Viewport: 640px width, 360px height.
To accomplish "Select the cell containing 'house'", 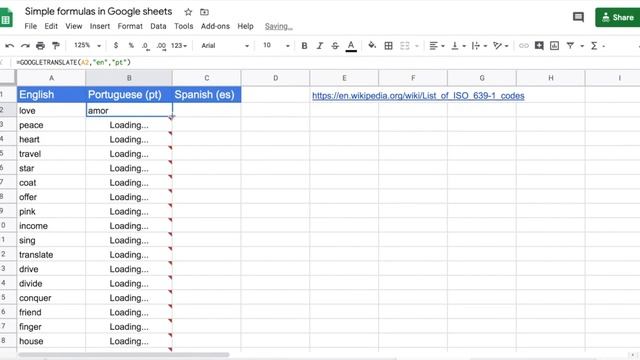I will pyautogui.click(x=51, y=341).
